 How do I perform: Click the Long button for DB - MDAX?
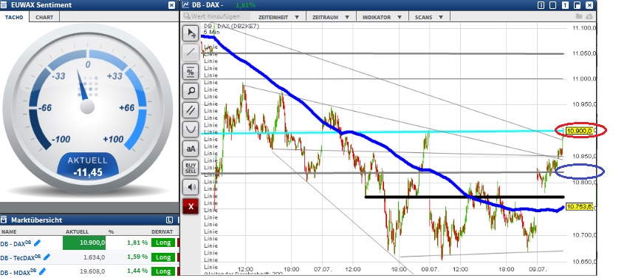coord(163,271)
